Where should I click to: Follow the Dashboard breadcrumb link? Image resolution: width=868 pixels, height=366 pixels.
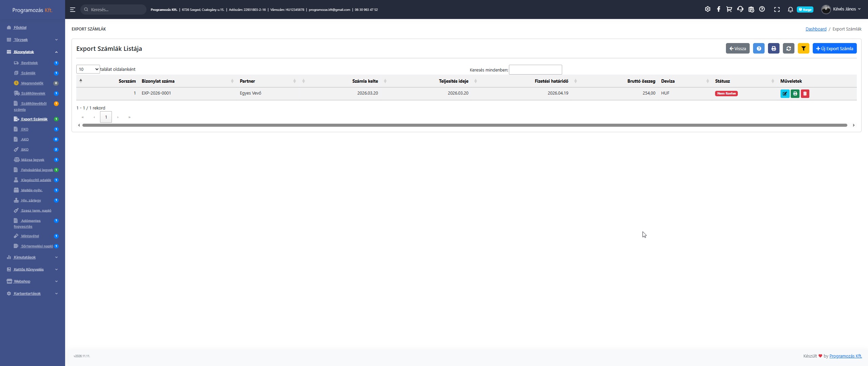pyautogui.click(x=816, y=29)
